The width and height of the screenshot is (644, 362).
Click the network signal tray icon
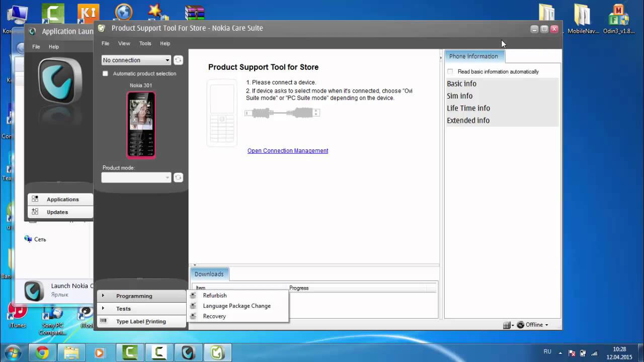click(x=594, y=353)
